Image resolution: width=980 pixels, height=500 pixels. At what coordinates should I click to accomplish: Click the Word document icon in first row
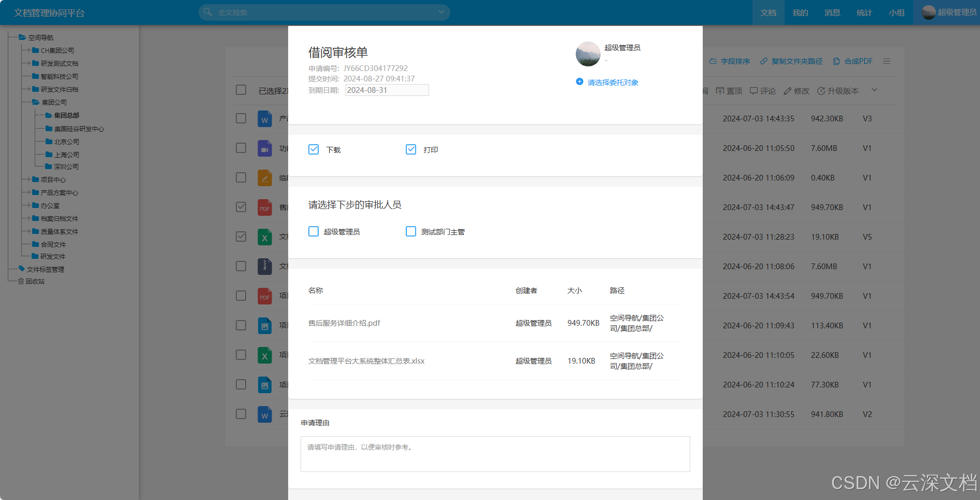265,119
